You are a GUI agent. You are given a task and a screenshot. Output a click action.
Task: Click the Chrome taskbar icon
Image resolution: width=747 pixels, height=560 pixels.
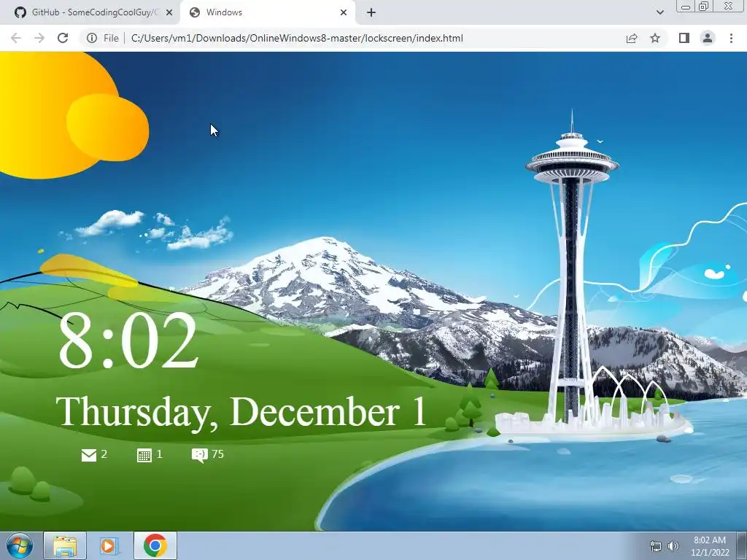point(155,545)
